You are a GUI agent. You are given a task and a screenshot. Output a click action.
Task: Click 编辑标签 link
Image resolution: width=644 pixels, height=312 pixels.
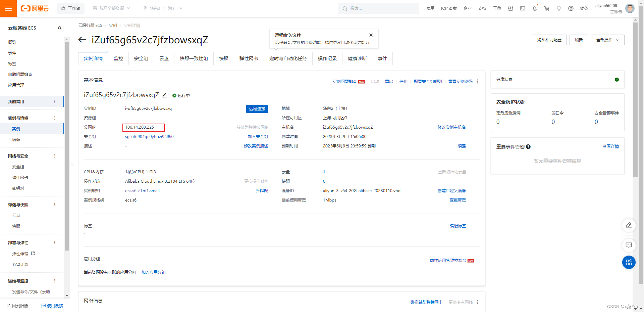458,226
